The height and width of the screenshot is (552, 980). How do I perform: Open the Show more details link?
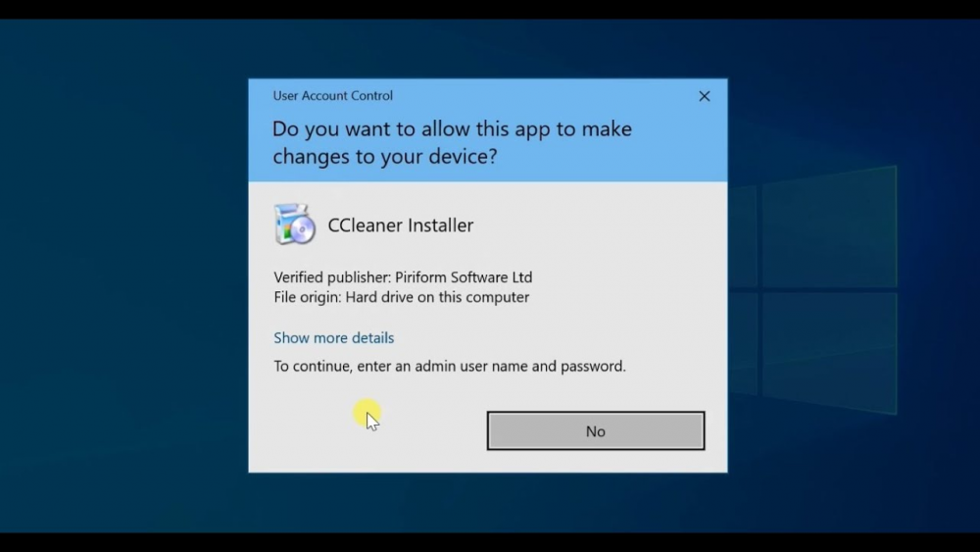(334, 337)
